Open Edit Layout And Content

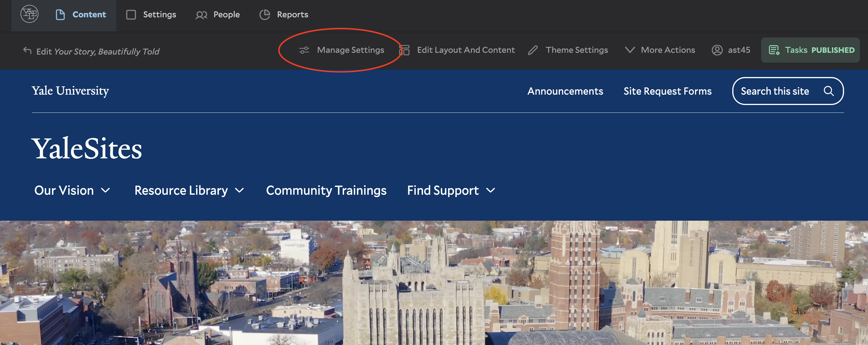(x=457, y=50)
